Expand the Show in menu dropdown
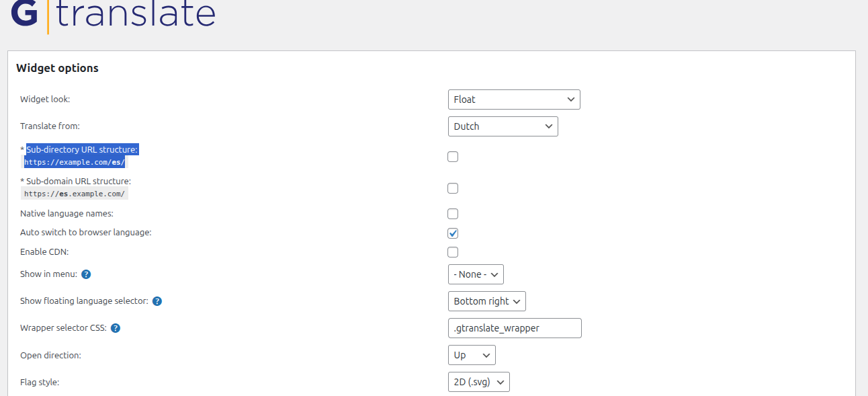The height and width of the screenshot is (396, 868). pos(476,274)
